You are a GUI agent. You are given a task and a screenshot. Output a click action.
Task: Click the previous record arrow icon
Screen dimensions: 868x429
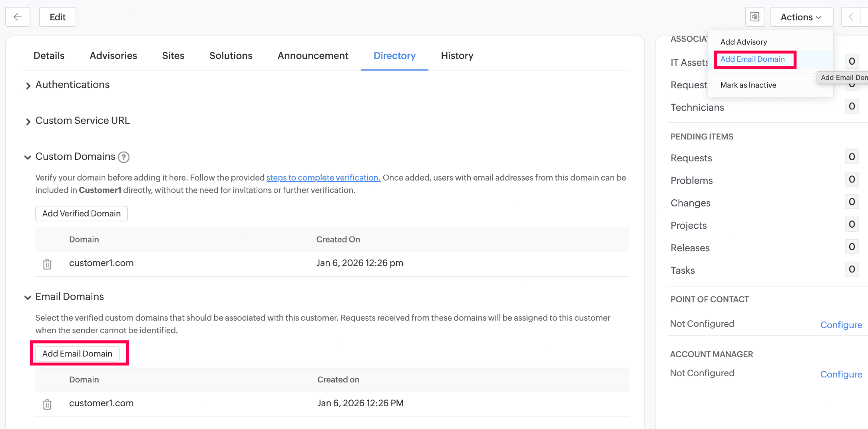pyautogui.click(x=851, y=17)
